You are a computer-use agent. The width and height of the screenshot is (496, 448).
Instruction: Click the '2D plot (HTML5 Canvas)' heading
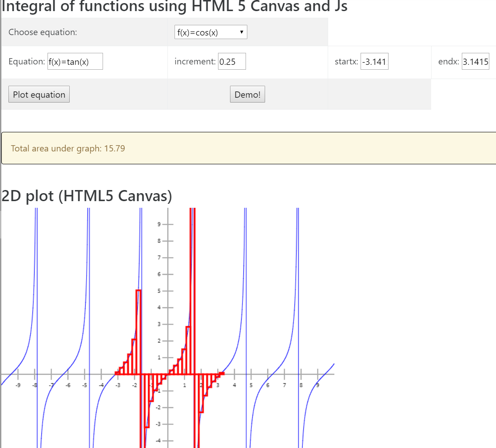tap(87, 196)
